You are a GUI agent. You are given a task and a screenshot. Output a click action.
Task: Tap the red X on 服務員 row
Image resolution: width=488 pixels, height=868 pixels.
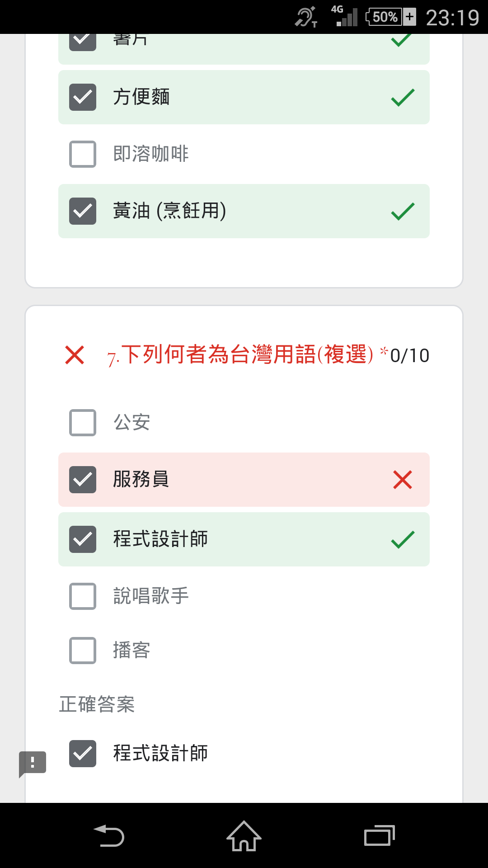click(x=403, y=480)
